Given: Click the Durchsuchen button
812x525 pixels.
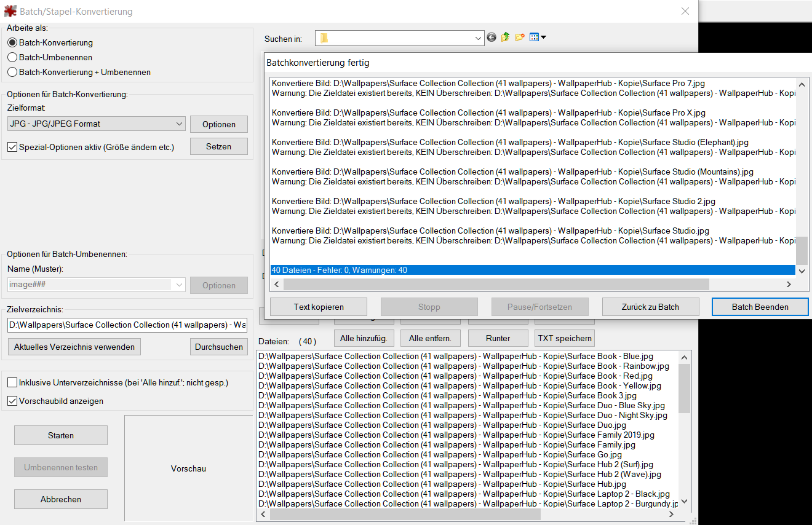Looking at the screenshot, I should pyautogui.click(x=219, y=347).
